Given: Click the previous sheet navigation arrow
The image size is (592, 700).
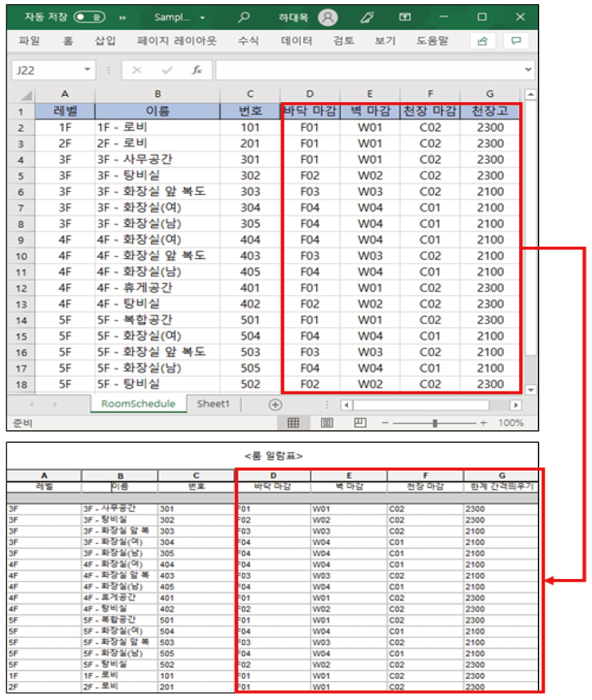Looking at the screenshot, I should coord(31,405).
